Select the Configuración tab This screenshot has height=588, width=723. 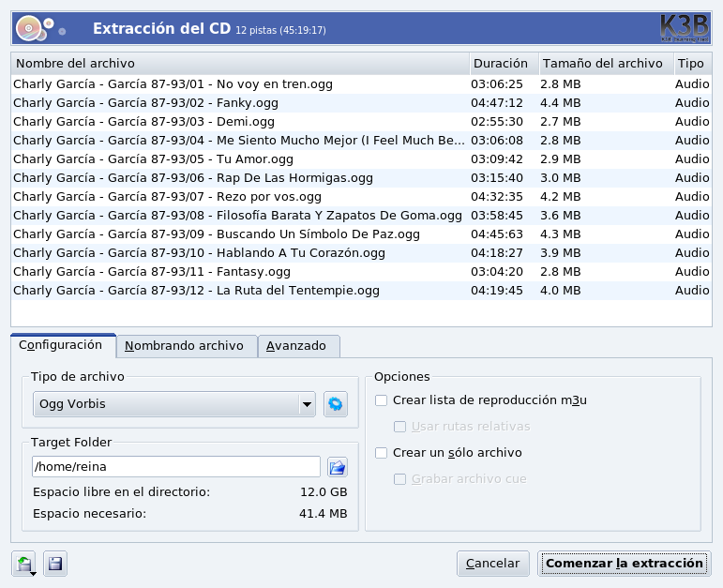point(61,345)
